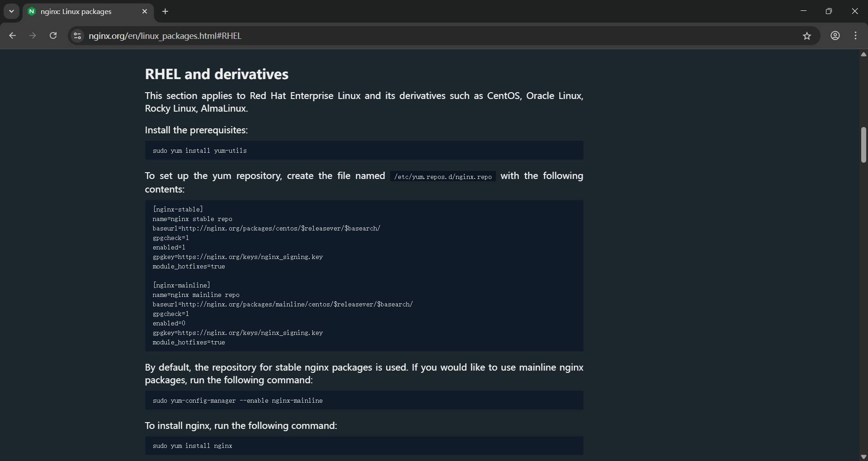The height and width of the screenshot is (461, 868).
Task: Click the 'RHEL and derivatives' heading
Action: pos(217,74)
